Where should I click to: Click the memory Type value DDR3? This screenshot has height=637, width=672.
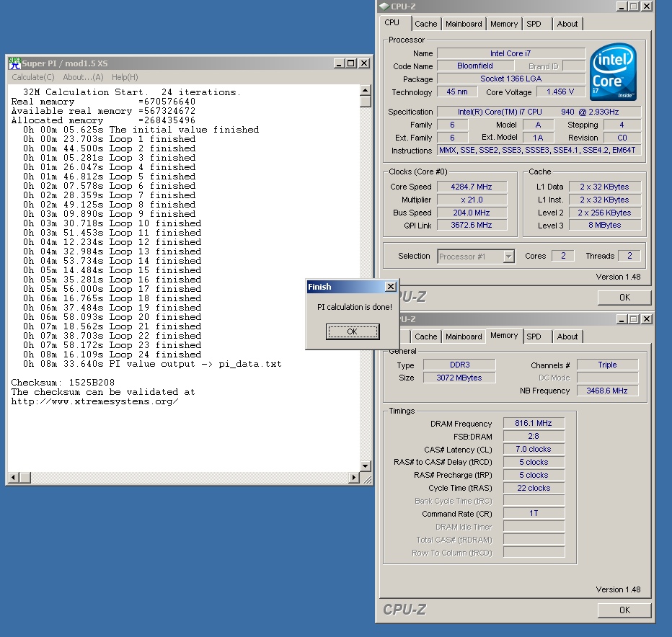459,365
